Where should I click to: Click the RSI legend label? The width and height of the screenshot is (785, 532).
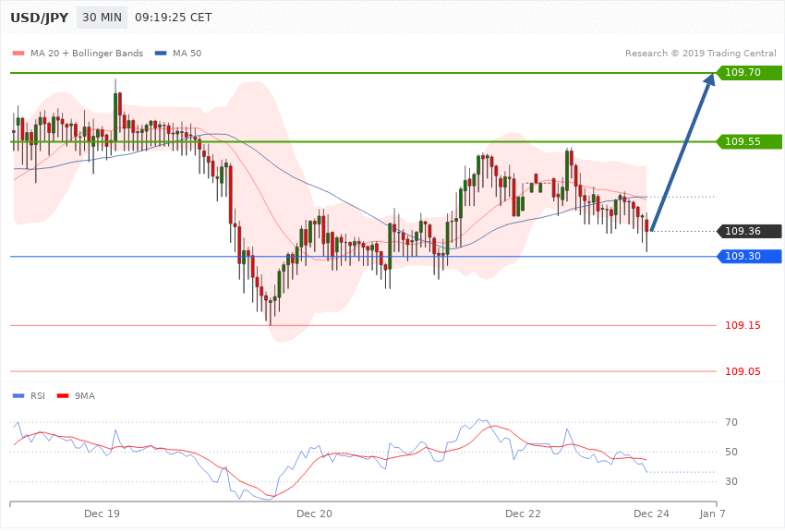38,396
